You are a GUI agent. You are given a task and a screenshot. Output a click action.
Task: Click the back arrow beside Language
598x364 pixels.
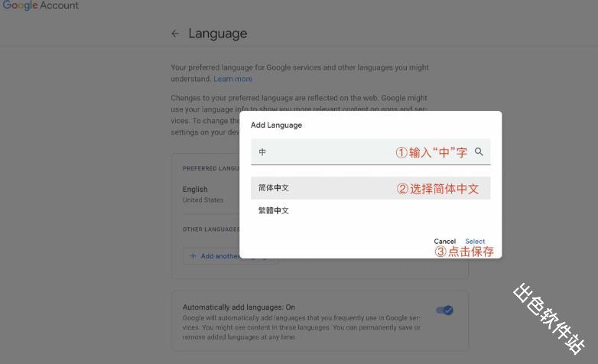[175, 34]
